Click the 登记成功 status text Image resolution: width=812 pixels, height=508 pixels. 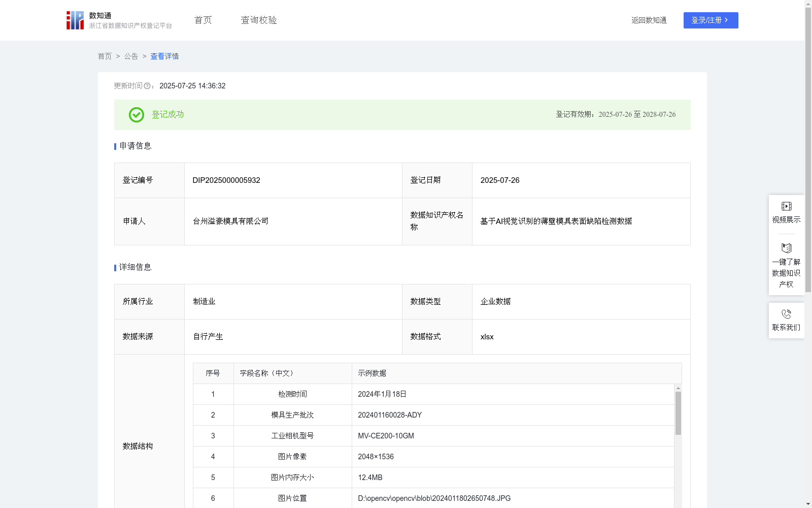[167, 115]
